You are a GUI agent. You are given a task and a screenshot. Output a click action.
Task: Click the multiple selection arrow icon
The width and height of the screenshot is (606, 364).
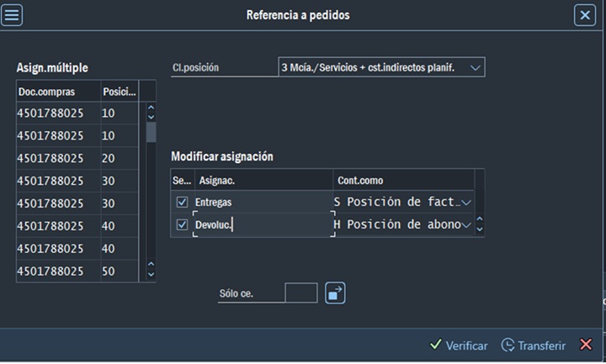click(335, 293)
